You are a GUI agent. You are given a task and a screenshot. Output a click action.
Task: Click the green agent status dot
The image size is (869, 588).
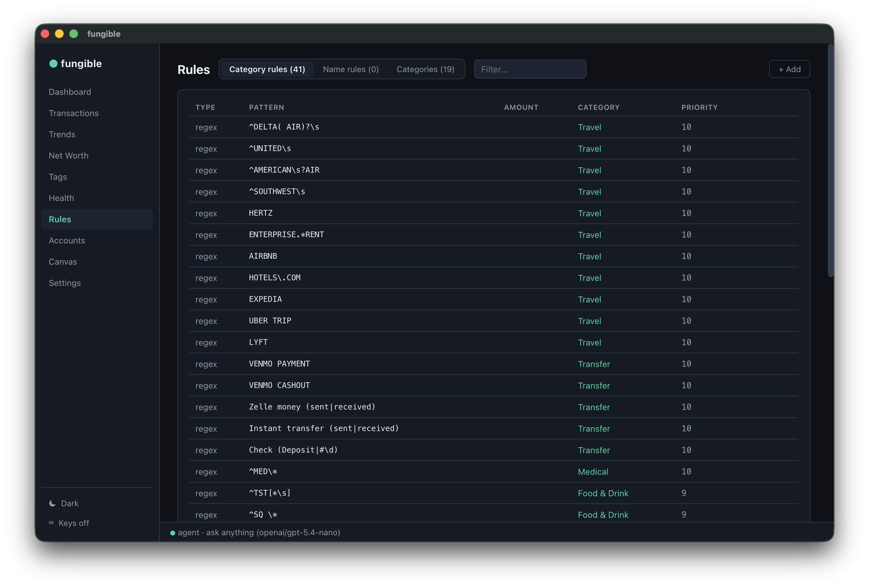pyautogui.click(x=172, y=533)
